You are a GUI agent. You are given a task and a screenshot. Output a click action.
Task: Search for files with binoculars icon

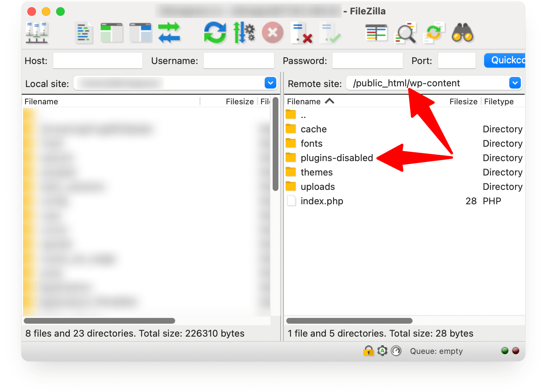point(463,33)
